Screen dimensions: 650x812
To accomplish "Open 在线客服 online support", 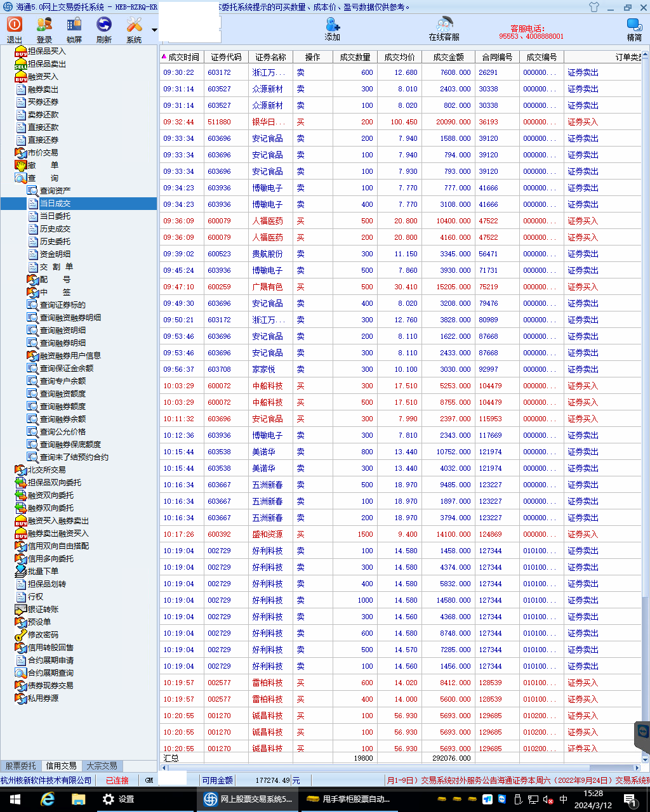I will [x=444, y=29].
